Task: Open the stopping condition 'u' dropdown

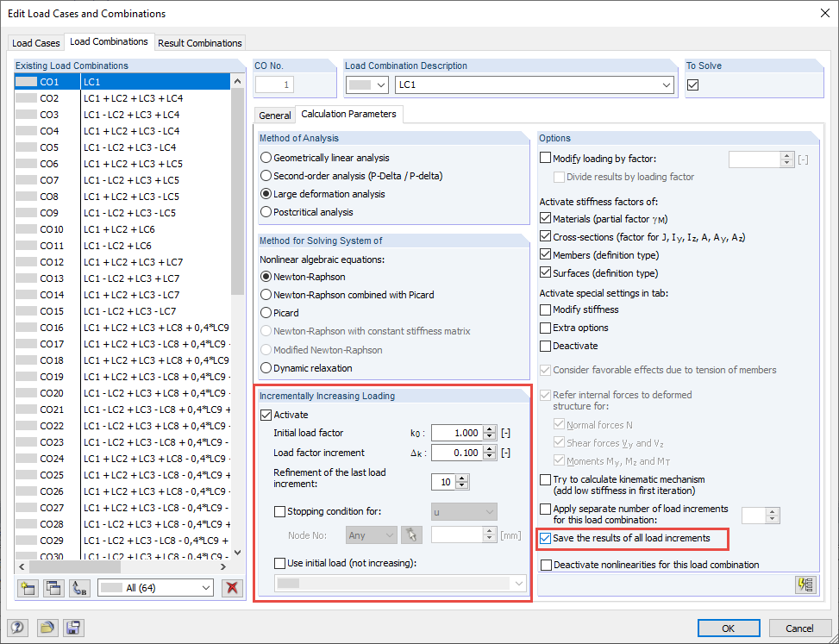Action: [x=464, y=512]
